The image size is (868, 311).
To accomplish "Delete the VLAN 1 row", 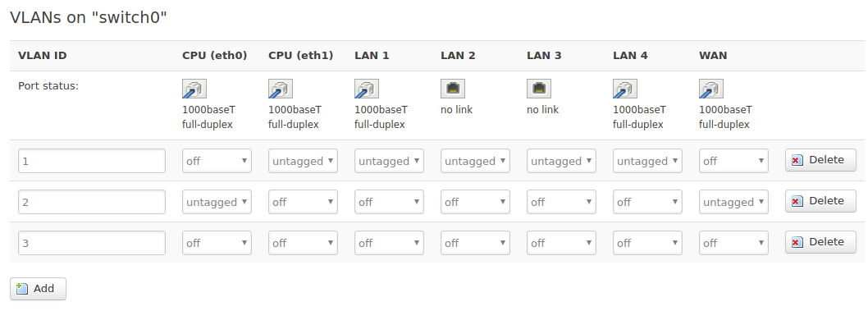I will [x=820, y=160].
